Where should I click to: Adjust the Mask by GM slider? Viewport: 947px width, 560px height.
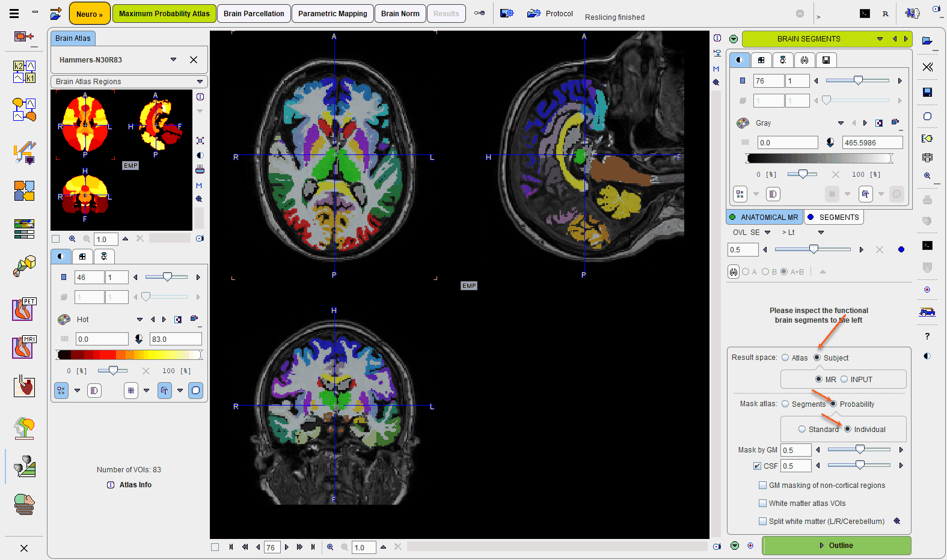click(x=860, y=449)
